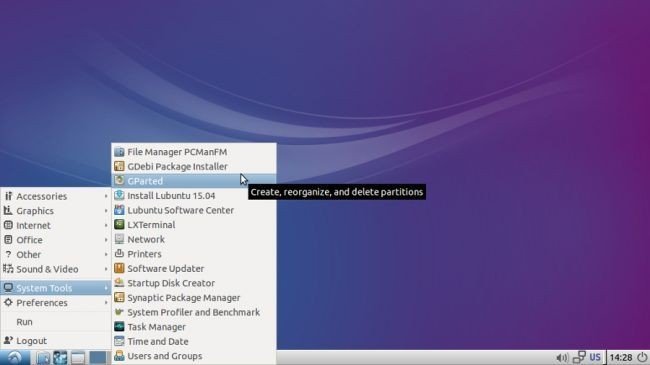Image resolution: width=650 pixels, height=365 pixels.
Task: Select Run from the start menu
Action: pyautogui.click(x=56, y=321)
